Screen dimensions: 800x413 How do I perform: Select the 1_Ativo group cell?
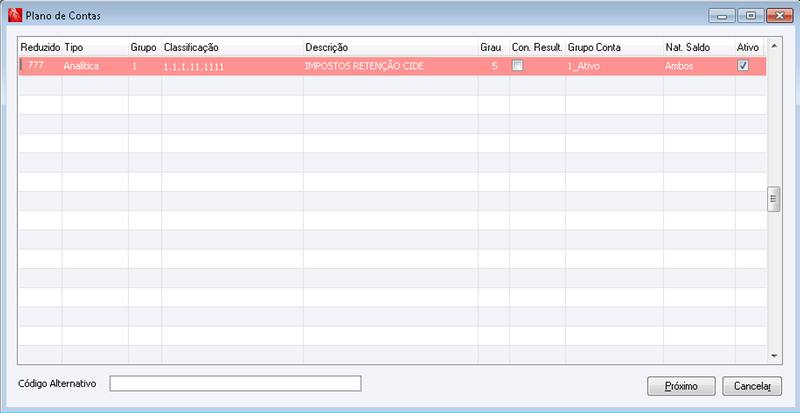614,66
